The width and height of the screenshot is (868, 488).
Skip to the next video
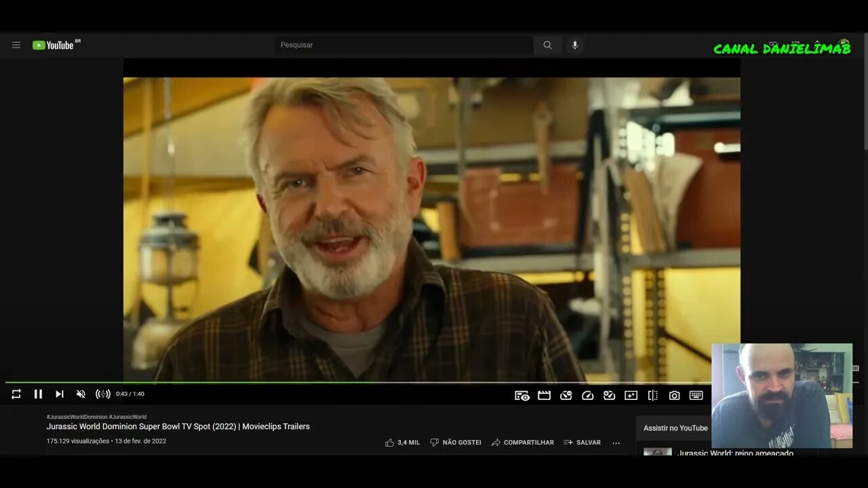pos(60,394)
